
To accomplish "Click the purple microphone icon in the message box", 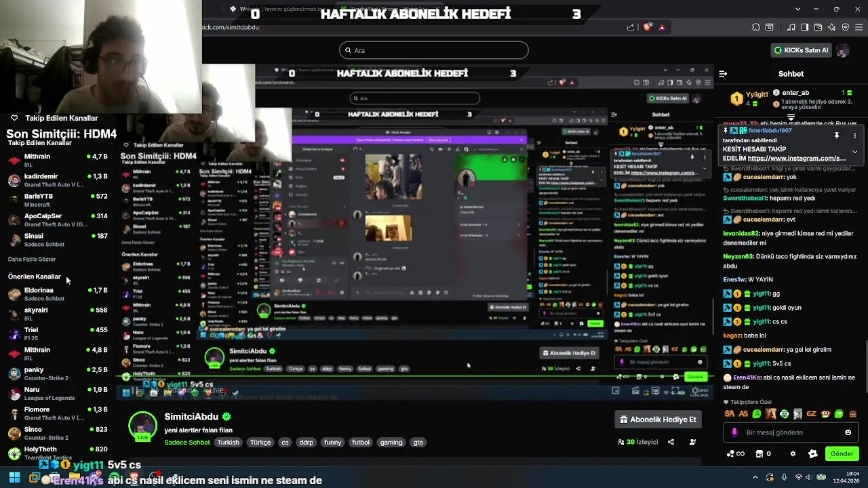I will [734, 432].
